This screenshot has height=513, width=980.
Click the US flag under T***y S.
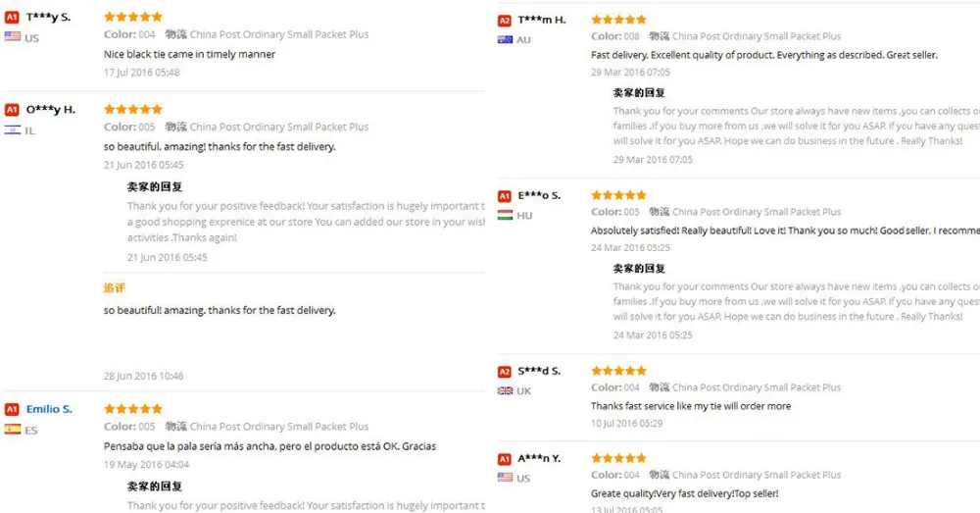point(13,37)
